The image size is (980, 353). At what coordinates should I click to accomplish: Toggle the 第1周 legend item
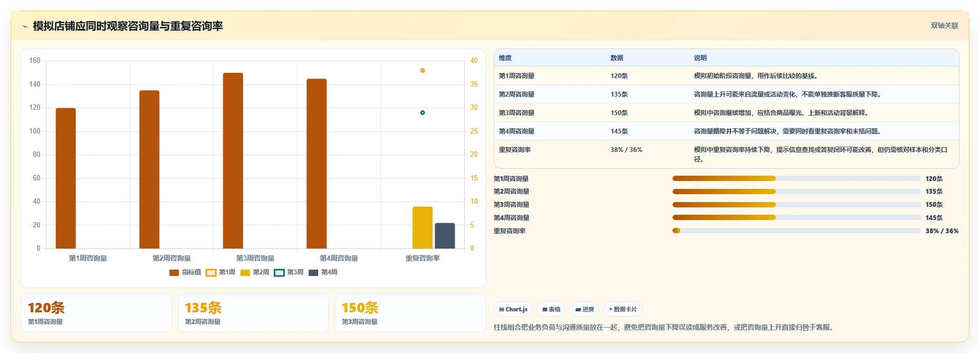[x=220, y=272]
